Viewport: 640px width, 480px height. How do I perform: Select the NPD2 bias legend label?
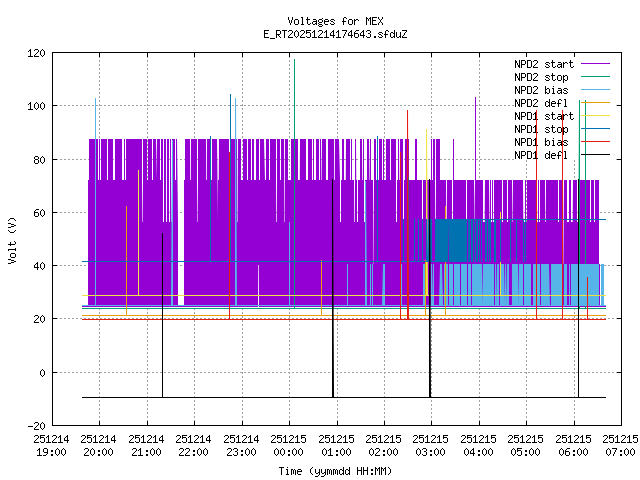pos(541,90)
